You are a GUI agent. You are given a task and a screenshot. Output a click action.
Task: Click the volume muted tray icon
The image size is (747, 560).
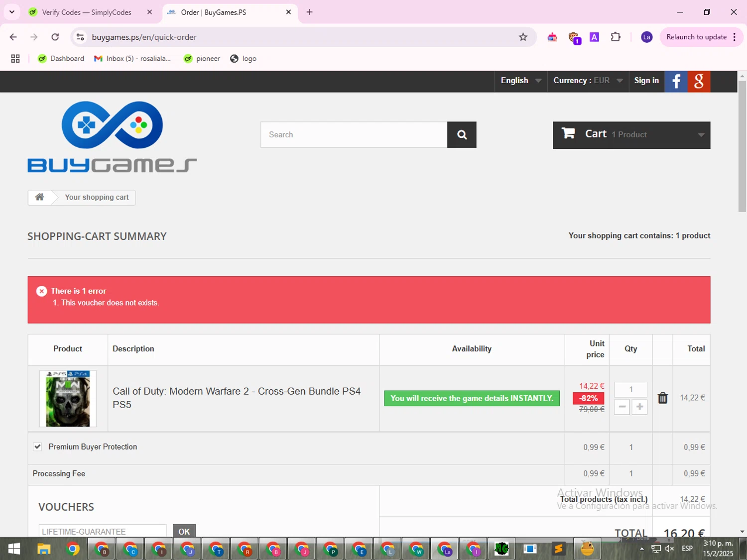pyautogui.click(x=670, y=549)
